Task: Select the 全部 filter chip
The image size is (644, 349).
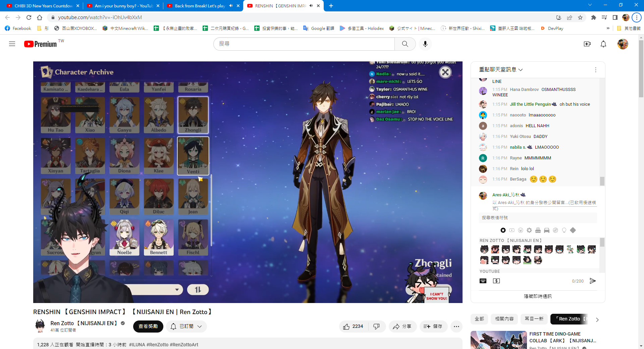Action: (479, 319)
